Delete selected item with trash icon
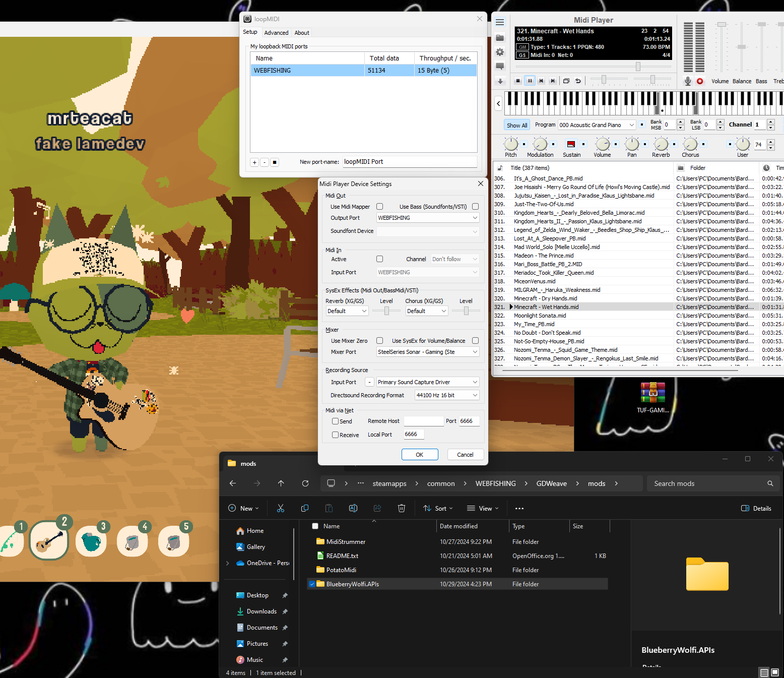Viewport: 784px width, 678px height. [402, 508]
